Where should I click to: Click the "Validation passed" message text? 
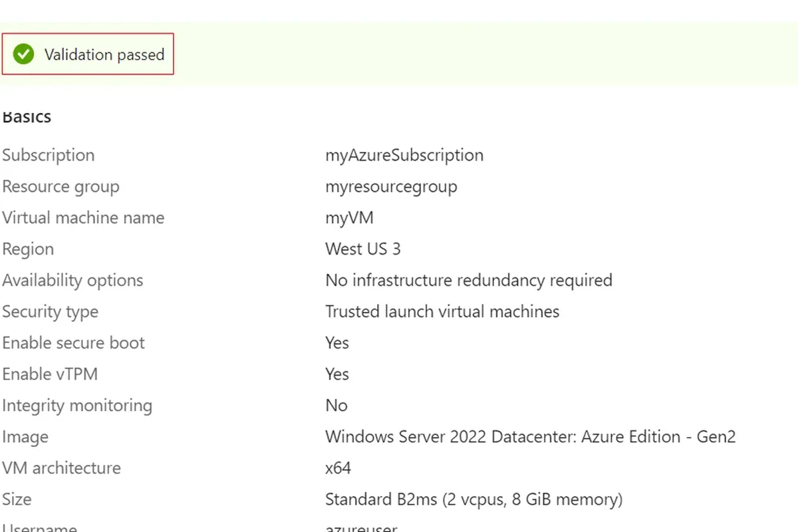(x=104, y=55)
